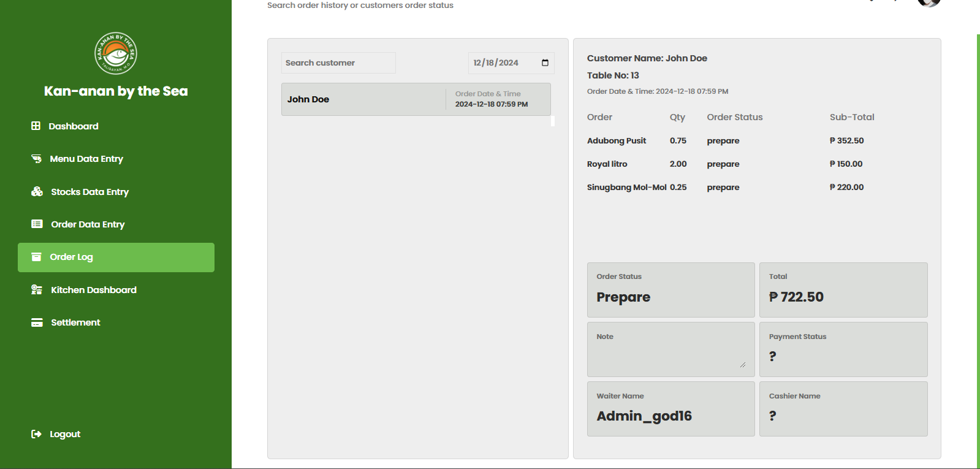
Task: Click the Settlement card icon
Action: point(37,322)
